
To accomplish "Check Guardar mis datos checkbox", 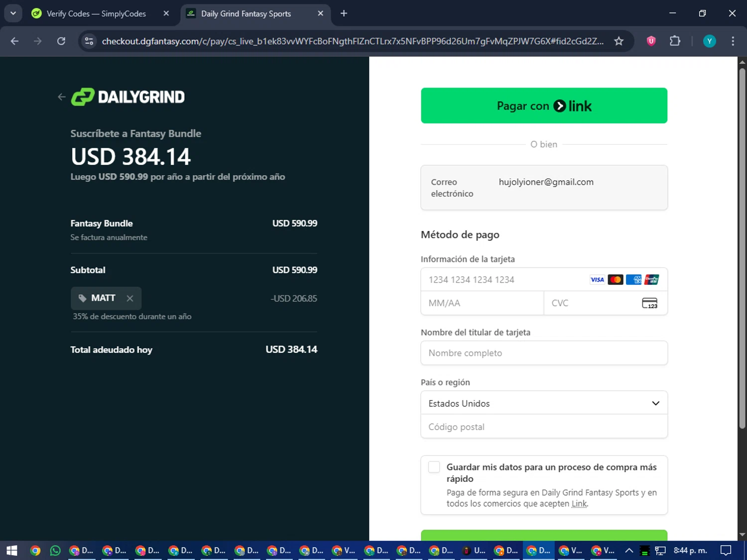I will click(434, 467).
